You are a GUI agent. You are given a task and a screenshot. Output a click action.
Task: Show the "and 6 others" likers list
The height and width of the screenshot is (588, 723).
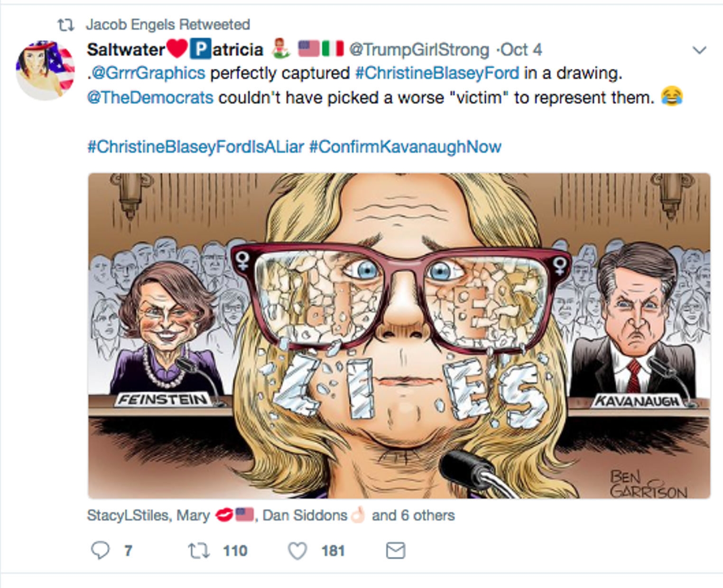coord(413,515)
